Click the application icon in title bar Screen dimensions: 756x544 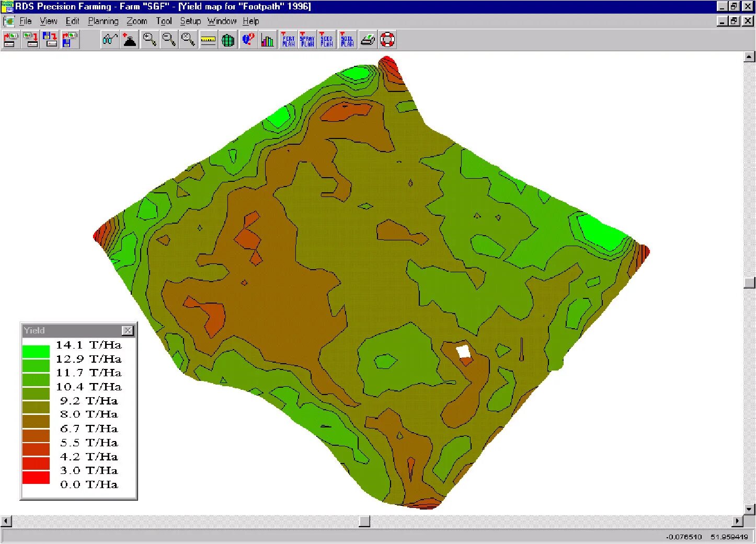(x=7, y=6)
